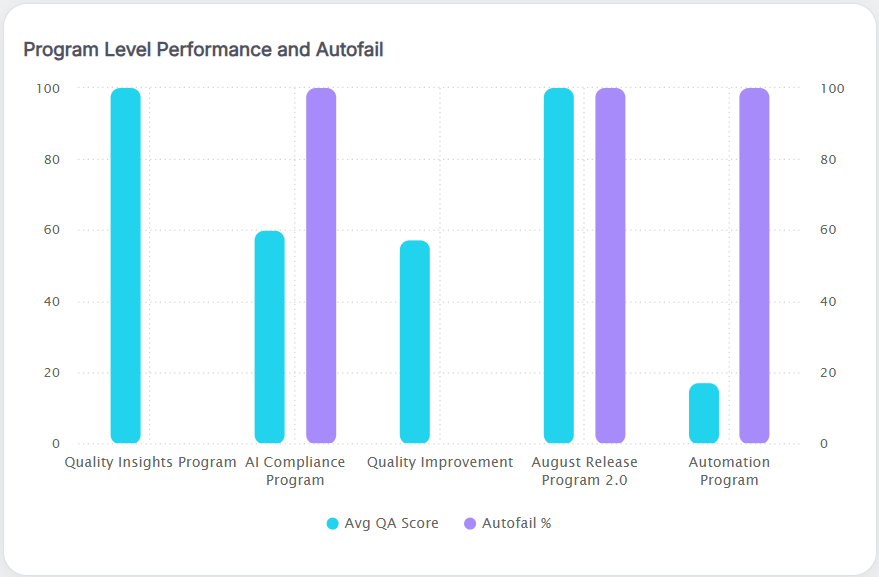Click the 100 tick on left axis

(48, 88)
